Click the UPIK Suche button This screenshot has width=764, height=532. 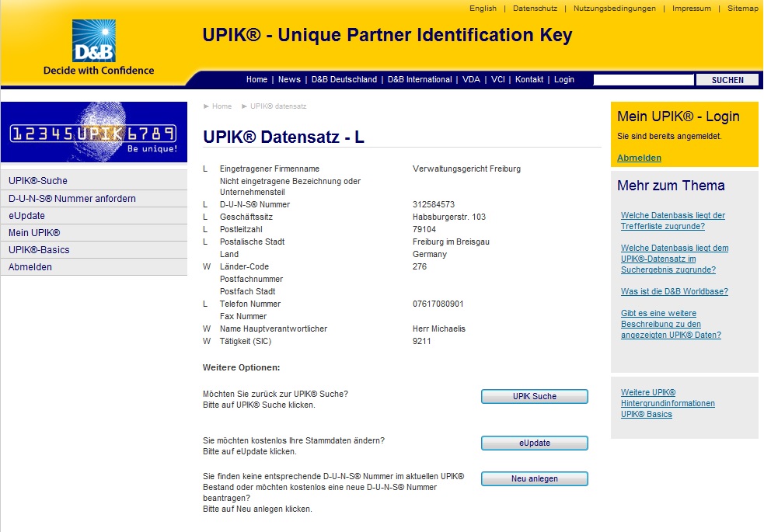tap(534, 397)
